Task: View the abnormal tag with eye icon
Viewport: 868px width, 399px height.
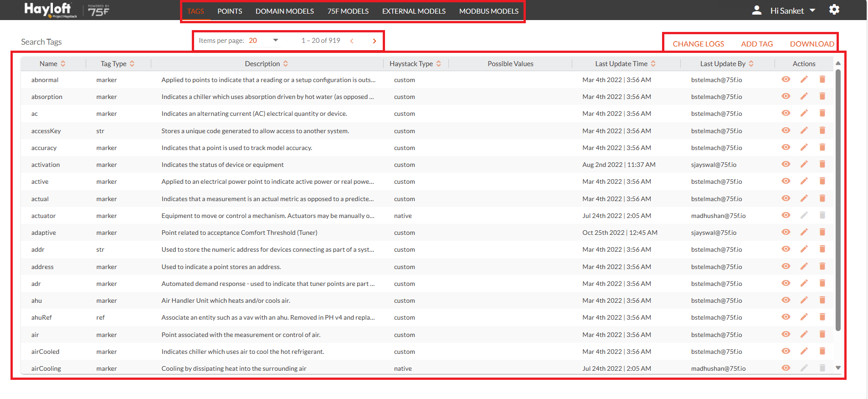Action: [x=786, y=79]
